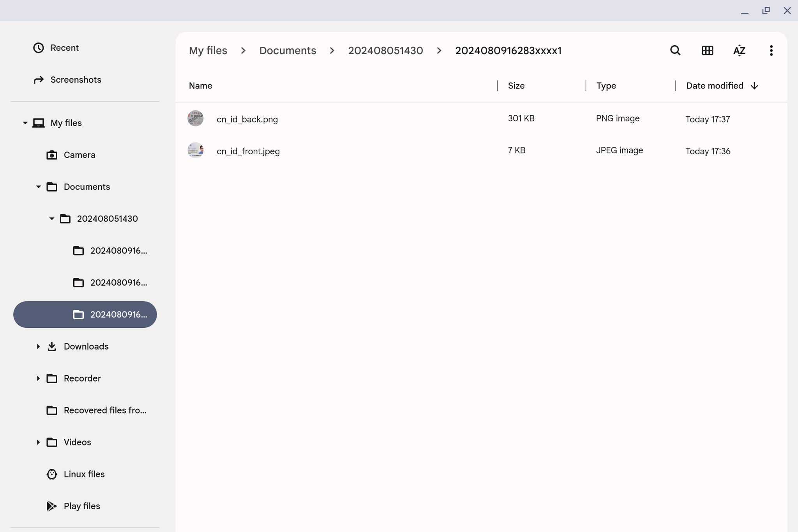Open the Screenshots shortcut
The image size is (798, 532).
[x=76, y=80]
